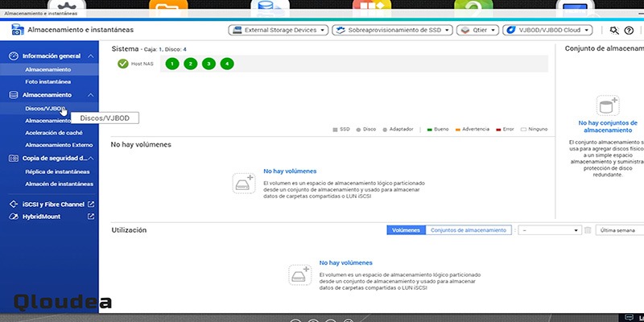
Task: Open External Storage Devices dropdown
Action: [x=278, y=31]
